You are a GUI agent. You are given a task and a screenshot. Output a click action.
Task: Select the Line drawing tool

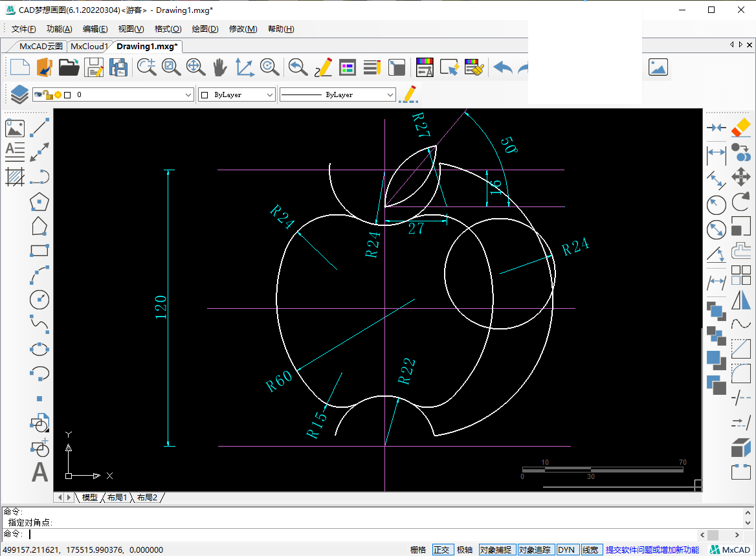tap(39, 128)
